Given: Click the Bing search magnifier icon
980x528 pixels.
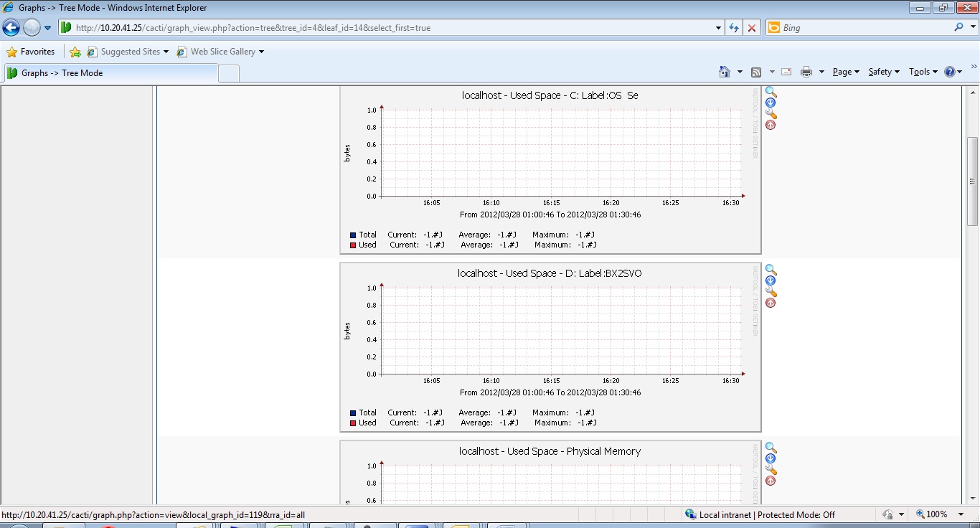Looking at the screenshot, I should click(959, 27).
